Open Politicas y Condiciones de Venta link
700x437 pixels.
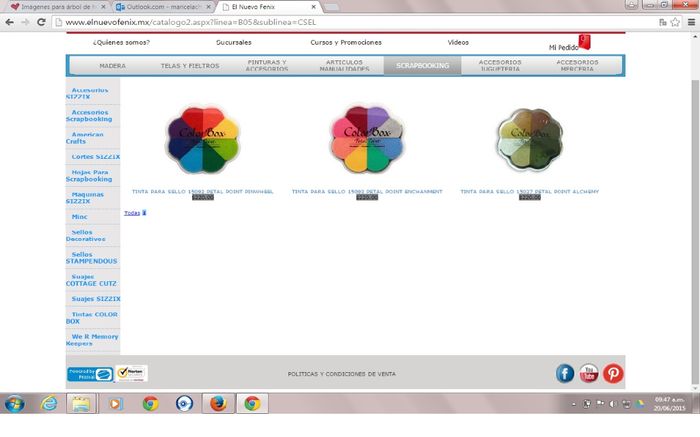pyautogui.click(x=341, y=373)
